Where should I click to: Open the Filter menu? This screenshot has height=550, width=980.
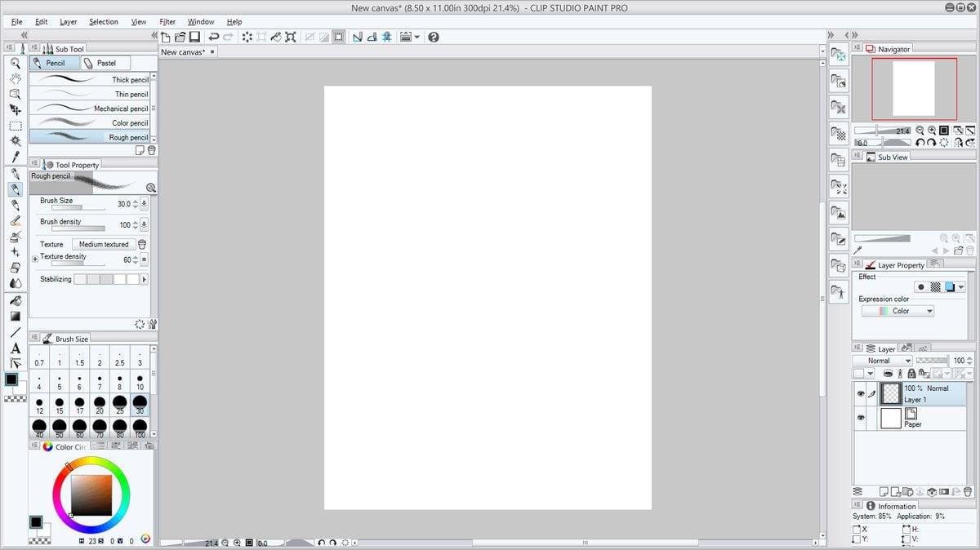point(167,22)
